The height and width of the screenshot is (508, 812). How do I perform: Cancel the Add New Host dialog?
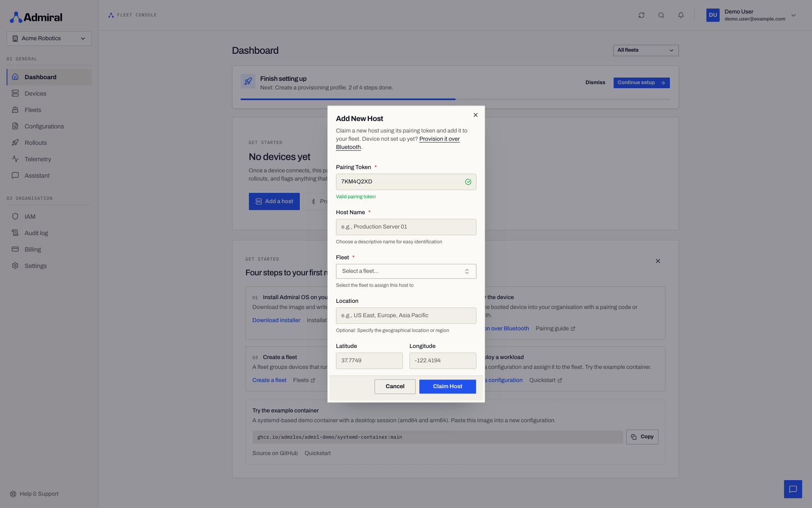click(395, 387)
